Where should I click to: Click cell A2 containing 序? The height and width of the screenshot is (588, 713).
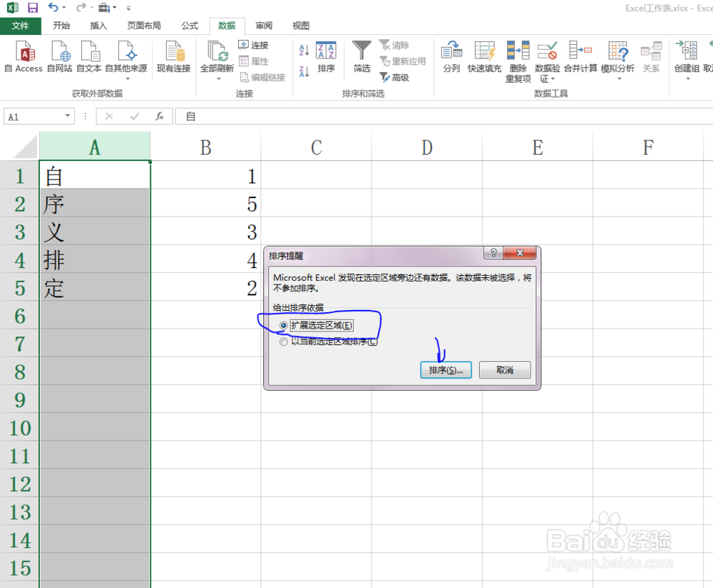(x=95, y=203)
